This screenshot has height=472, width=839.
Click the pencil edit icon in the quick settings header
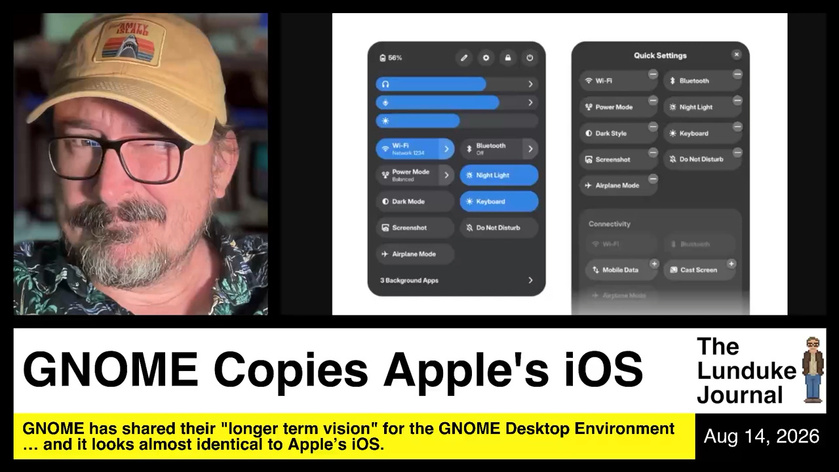click(464, 58)
